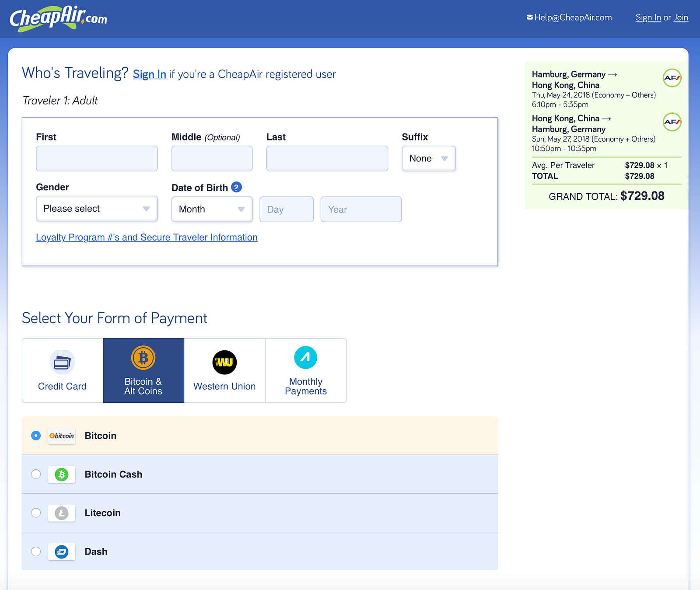Click Sign In next to Who's Traveling
Screen dimensions: 700x590
point(150,74)
